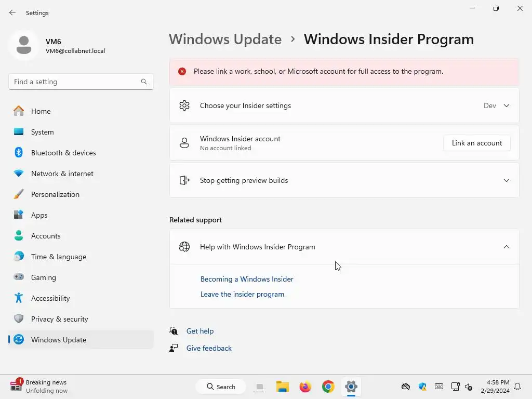Close the Settings window
Viewport: 532px width, 399px height.
point(520,8)
